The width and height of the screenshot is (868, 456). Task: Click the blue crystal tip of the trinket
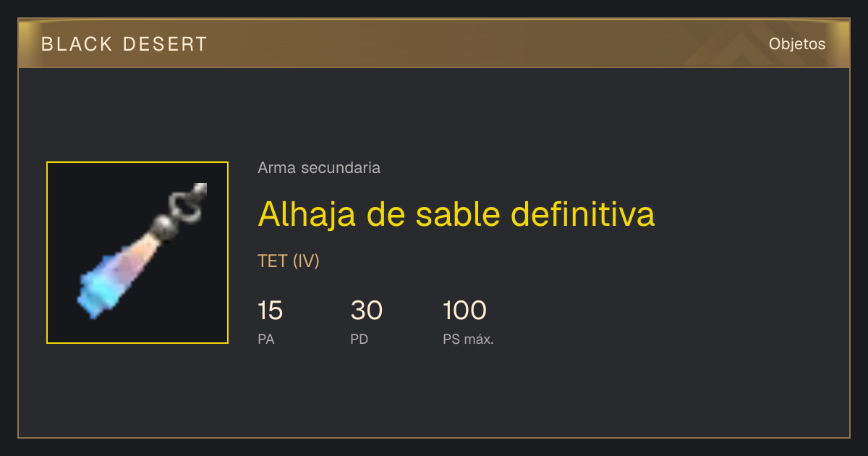tap(97, 291)
